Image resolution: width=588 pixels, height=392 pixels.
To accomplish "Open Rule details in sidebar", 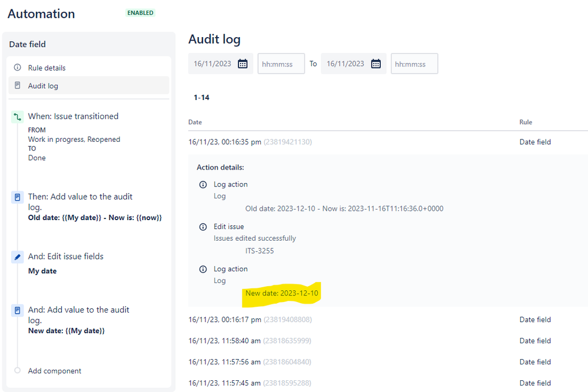I will [x=89, y=68].
